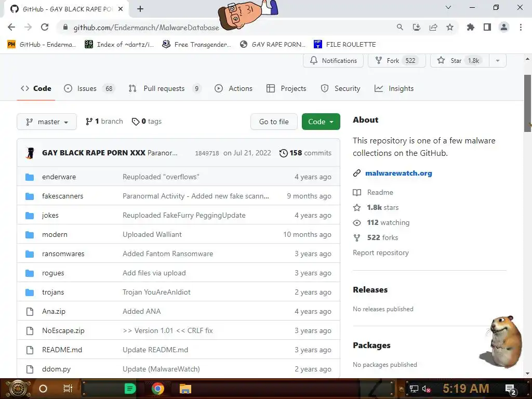This screenshot has height=399, width=532.
Task: Click the 'Report repository' link
Action: (381, 253)
